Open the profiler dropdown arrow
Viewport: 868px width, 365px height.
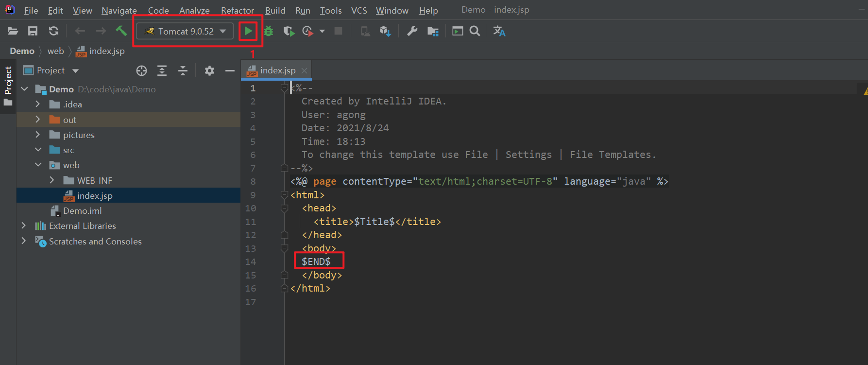coord(322,31)
